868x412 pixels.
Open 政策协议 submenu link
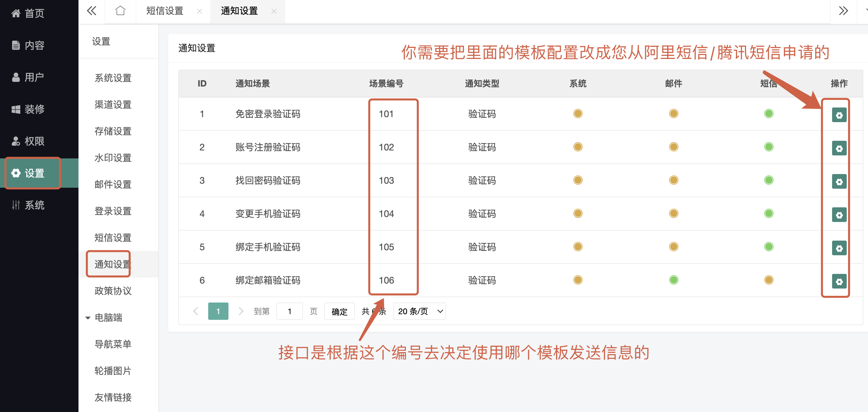tap(113, 291)
